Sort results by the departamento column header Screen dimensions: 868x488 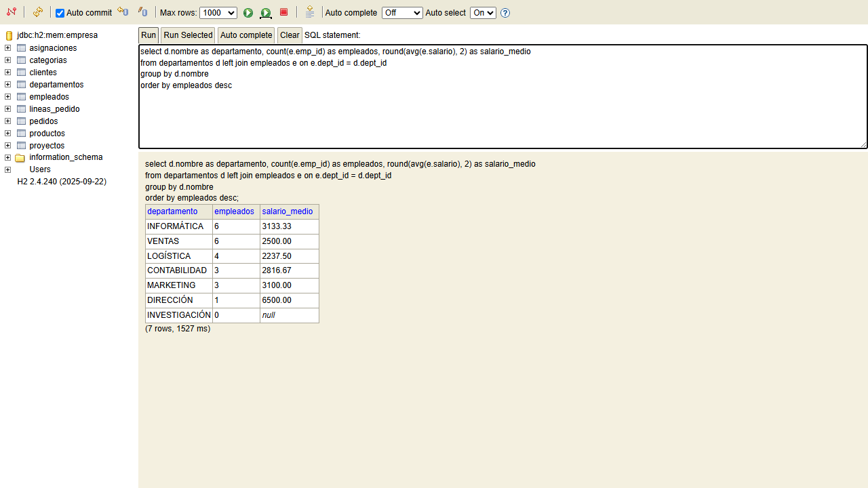[x=172, y=211]
